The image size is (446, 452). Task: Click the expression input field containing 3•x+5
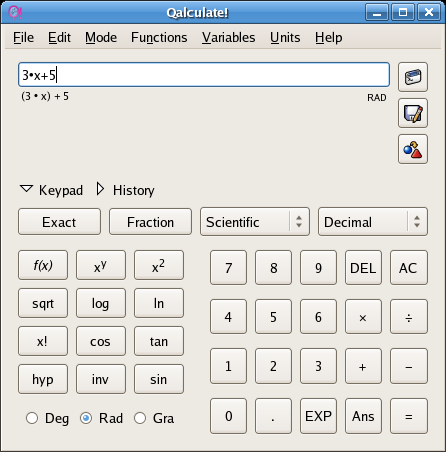(204, 75)
